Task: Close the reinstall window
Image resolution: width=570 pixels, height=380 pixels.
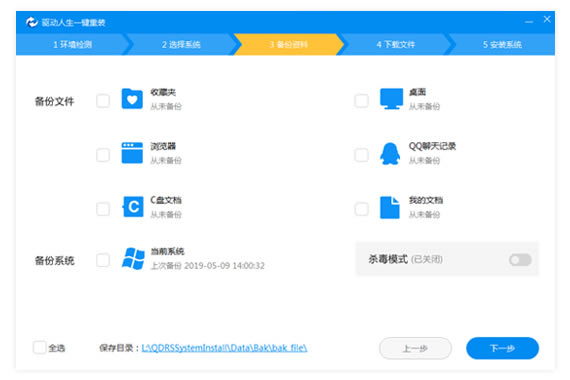Action: [547, 19]
